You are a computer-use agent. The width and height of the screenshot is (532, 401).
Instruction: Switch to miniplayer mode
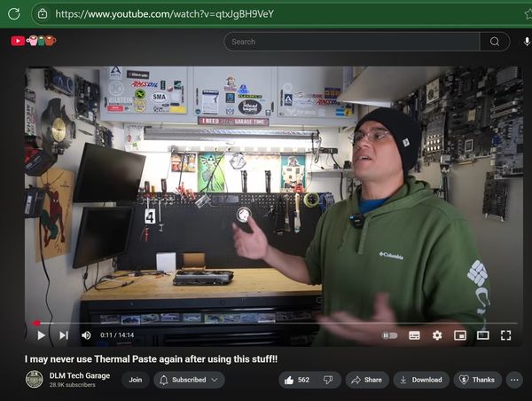coord(460,335)
